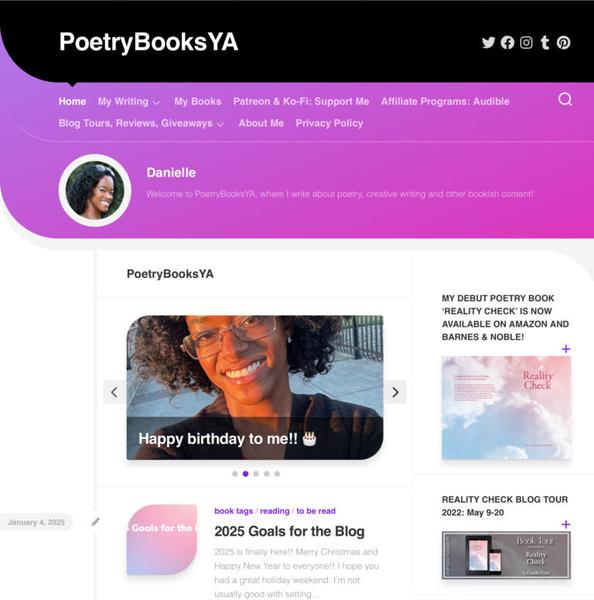
Task: Open the Twitter profile icon
Action: pos(488,42)
